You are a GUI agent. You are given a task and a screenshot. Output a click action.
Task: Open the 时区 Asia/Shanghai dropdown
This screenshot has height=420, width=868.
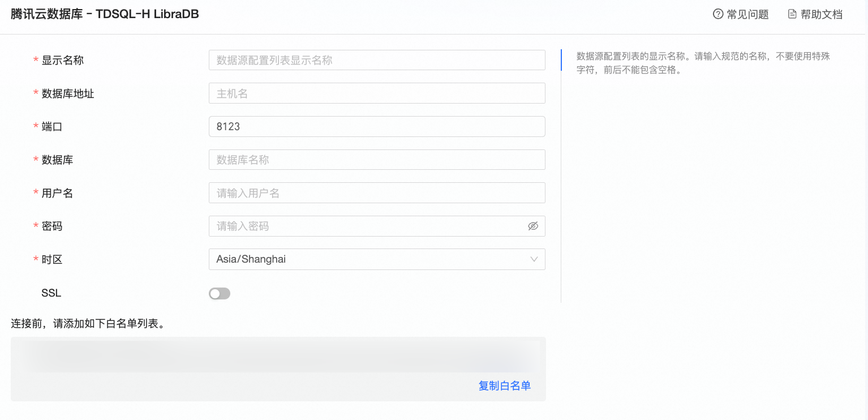click(377, 259)
